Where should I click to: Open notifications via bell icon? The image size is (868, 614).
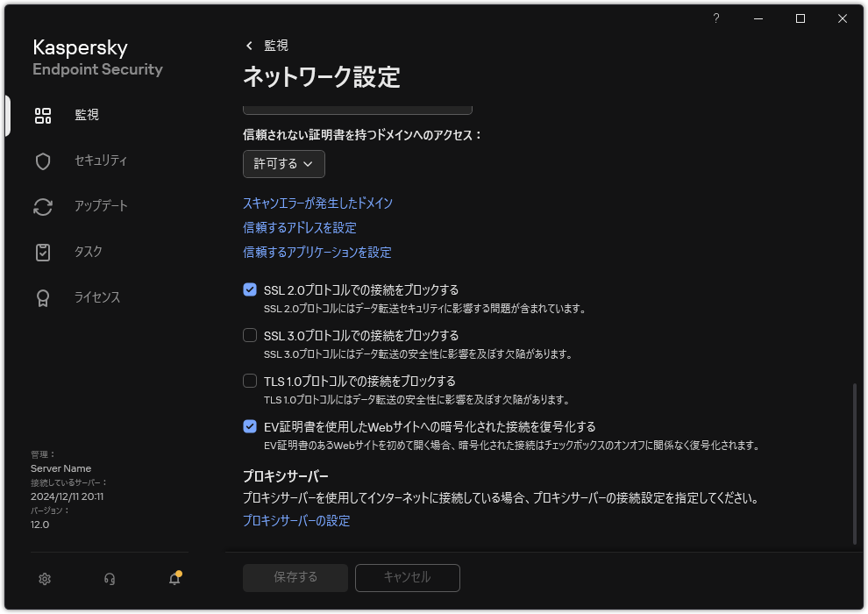(174, 580)
